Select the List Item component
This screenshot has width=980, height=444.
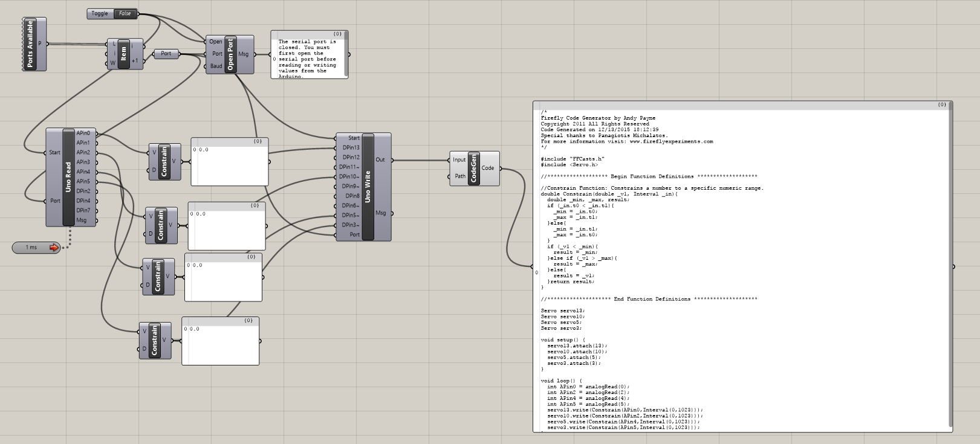[x=124, y=53]
